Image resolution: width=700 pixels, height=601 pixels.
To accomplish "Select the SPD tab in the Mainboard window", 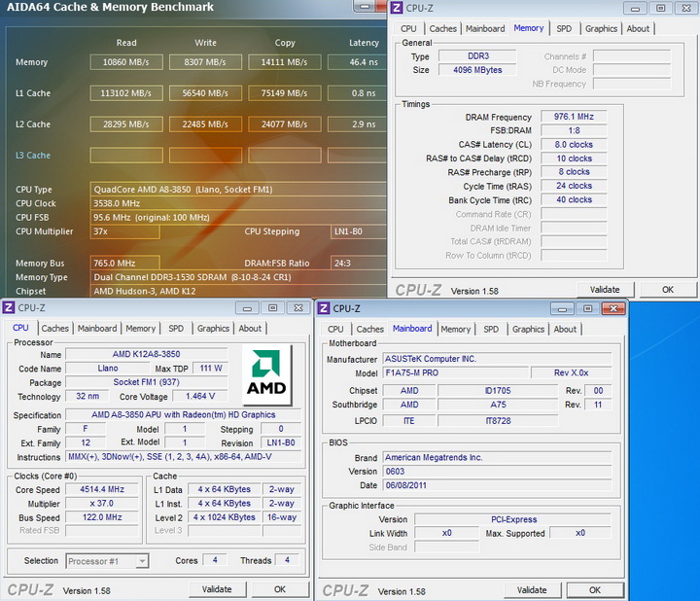I will point(491,329).
